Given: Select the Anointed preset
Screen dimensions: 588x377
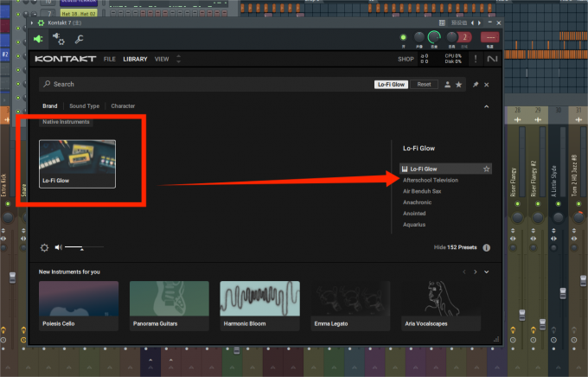Looking at the screenshot, I should (414, 214).
